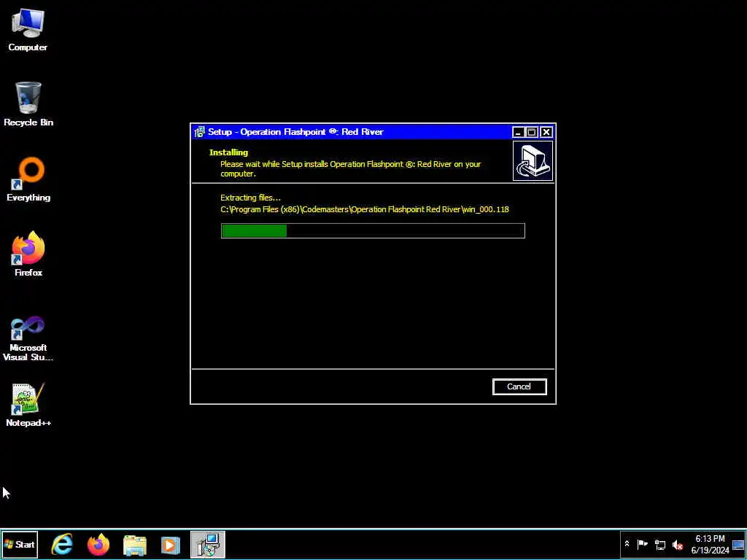Launch Internet Explorer from the taskbar
The width and height of the screenshot is (747, 560).
pyautogui.click(x=63, y=544)
